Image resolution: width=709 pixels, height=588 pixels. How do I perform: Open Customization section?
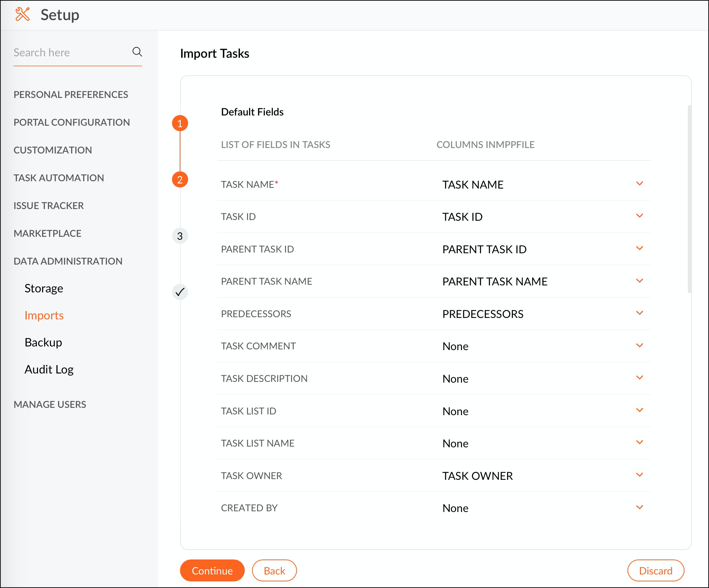tap(53, 150)
